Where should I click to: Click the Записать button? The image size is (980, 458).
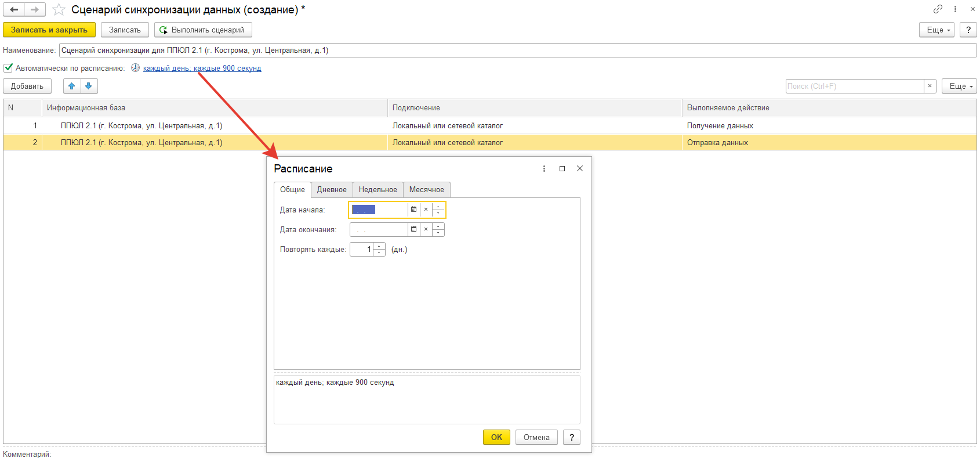click(x=125, y=30)
